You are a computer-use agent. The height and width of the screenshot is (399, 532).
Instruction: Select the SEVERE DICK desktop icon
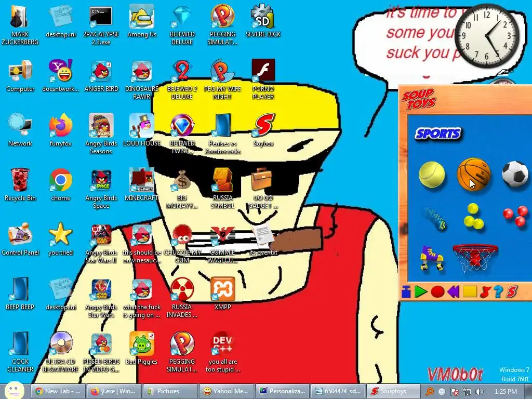[263, 21]
